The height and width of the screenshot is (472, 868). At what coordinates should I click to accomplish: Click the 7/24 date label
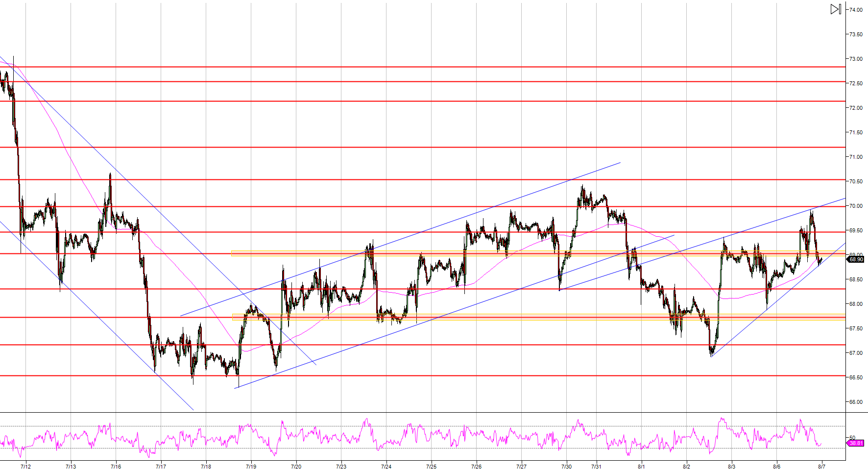point(386,467)
